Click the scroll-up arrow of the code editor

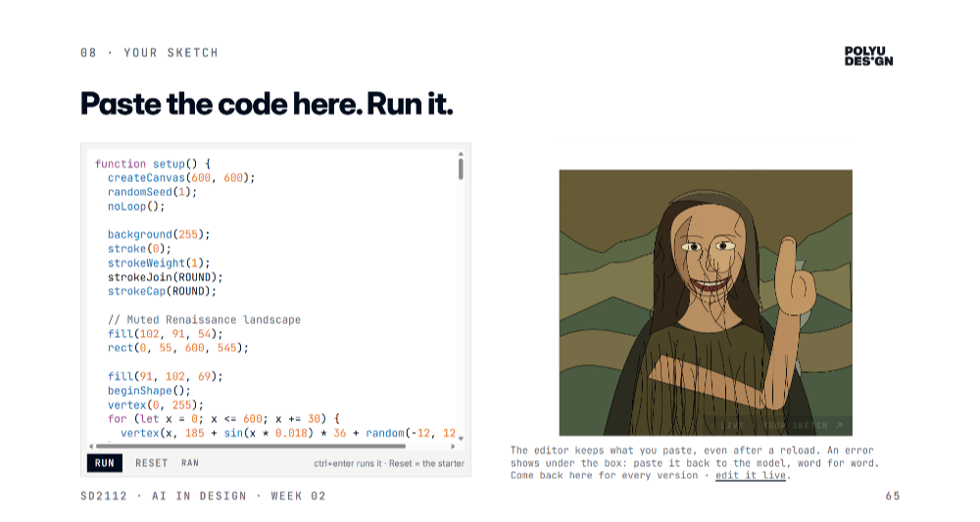click(x=461, y=153)
